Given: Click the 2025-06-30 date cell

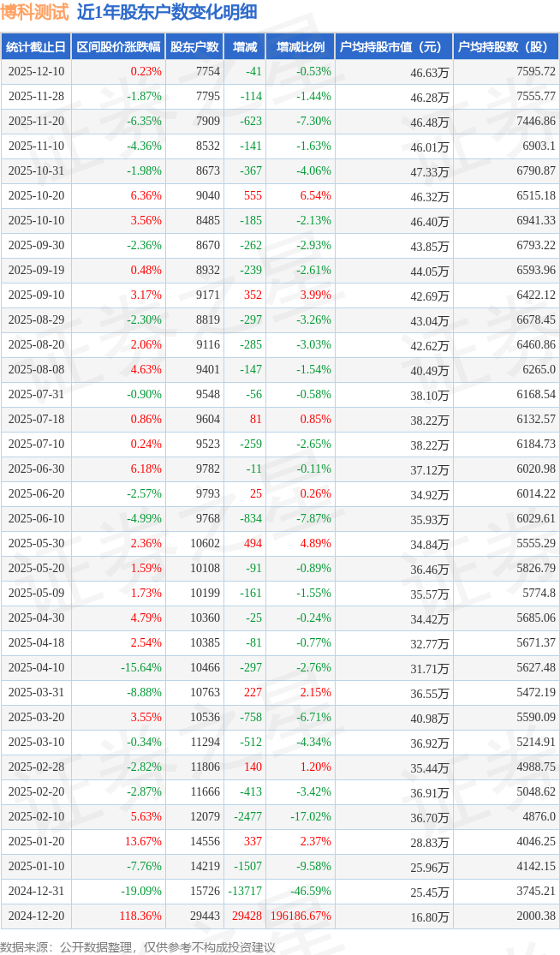Looking at the screenshot, I should pyautogui.click(x=36, y=469).
